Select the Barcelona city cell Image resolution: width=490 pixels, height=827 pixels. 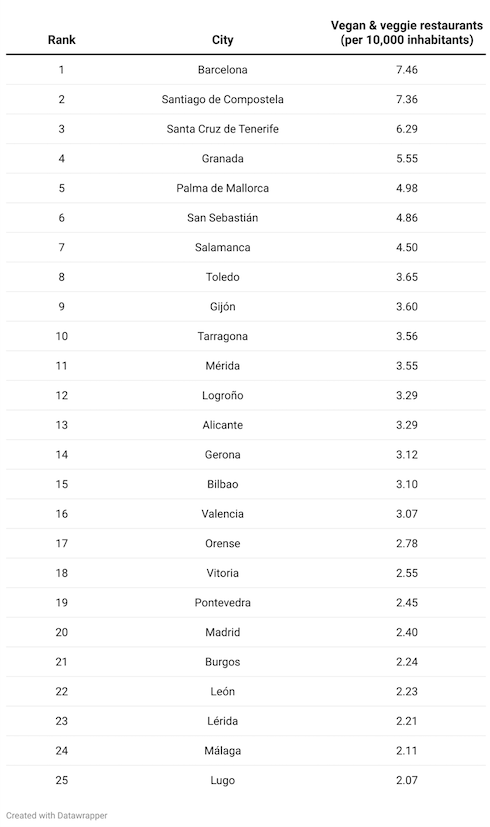(222, 70)
